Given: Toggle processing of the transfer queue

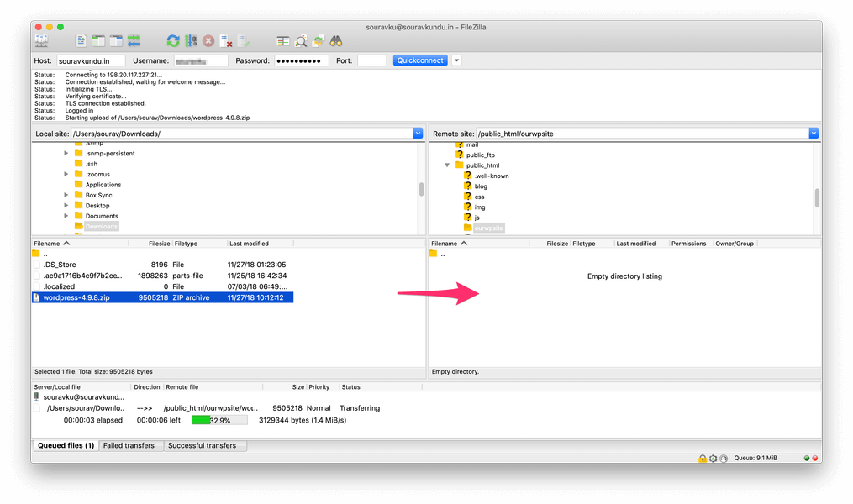Looking at the screenshot, I should 191,41.
